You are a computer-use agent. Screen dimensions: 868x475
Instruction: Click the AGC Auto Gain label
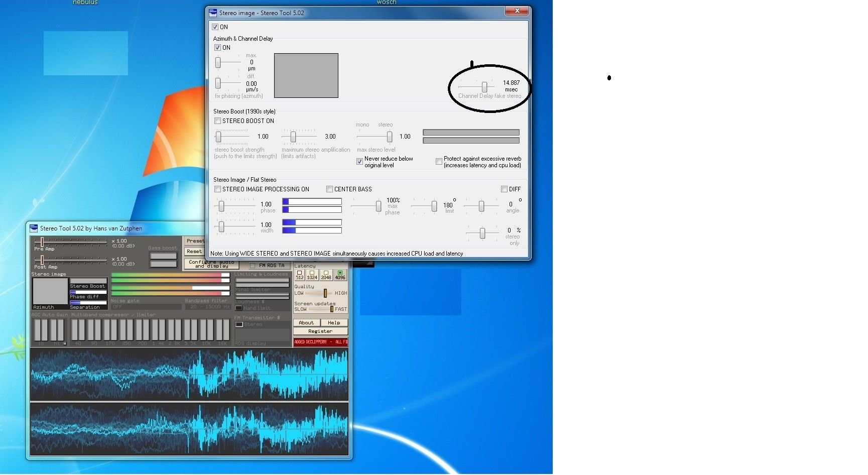[50, 315]
